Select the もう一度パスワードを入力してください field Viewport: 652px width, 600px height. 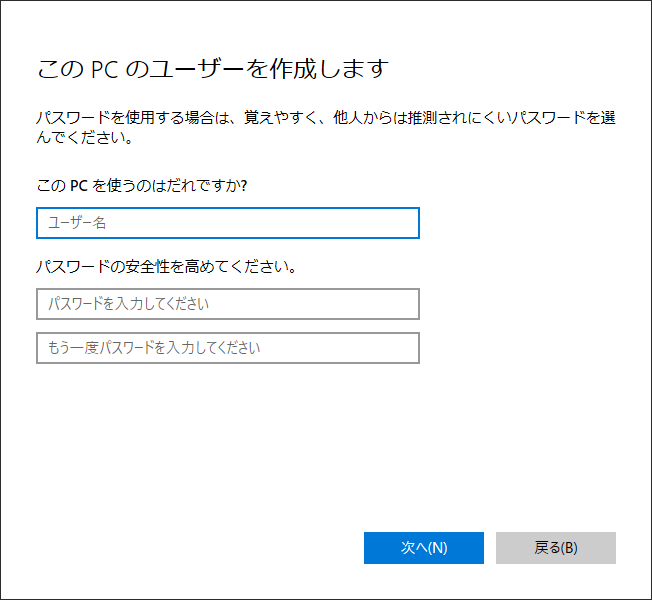[228, 348]
